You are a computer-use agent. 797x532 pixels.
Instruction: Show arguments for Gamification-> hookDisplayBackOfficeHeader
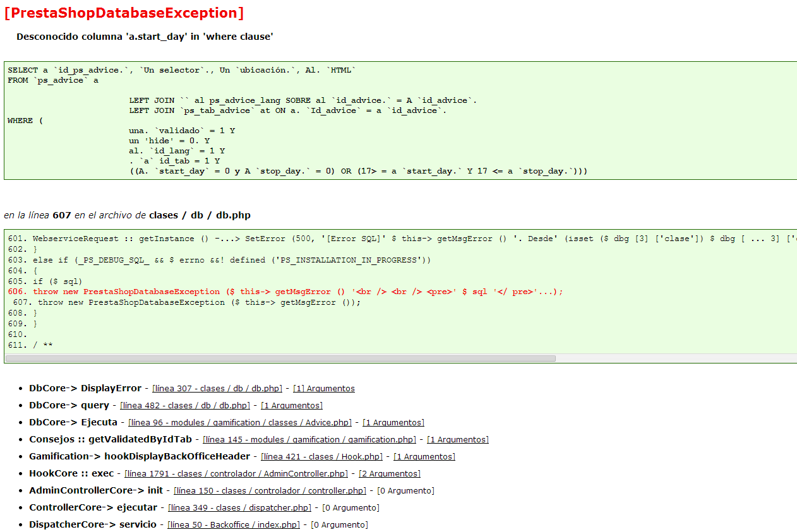(x=424, y=457)
